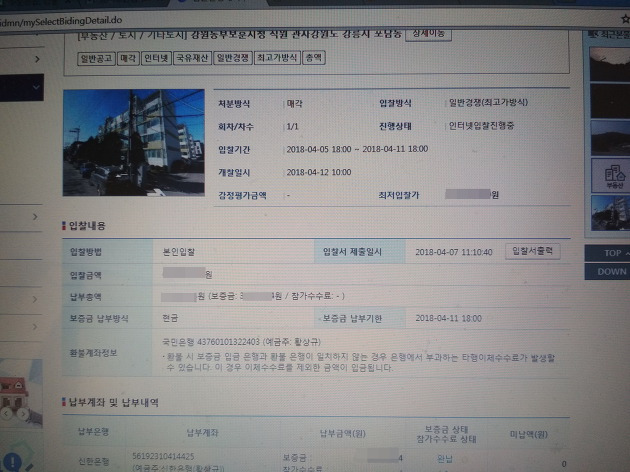This screenshot has width=630, height=472.
Task: Jump to page top with TOP button
Action: (x=610, y=253)
